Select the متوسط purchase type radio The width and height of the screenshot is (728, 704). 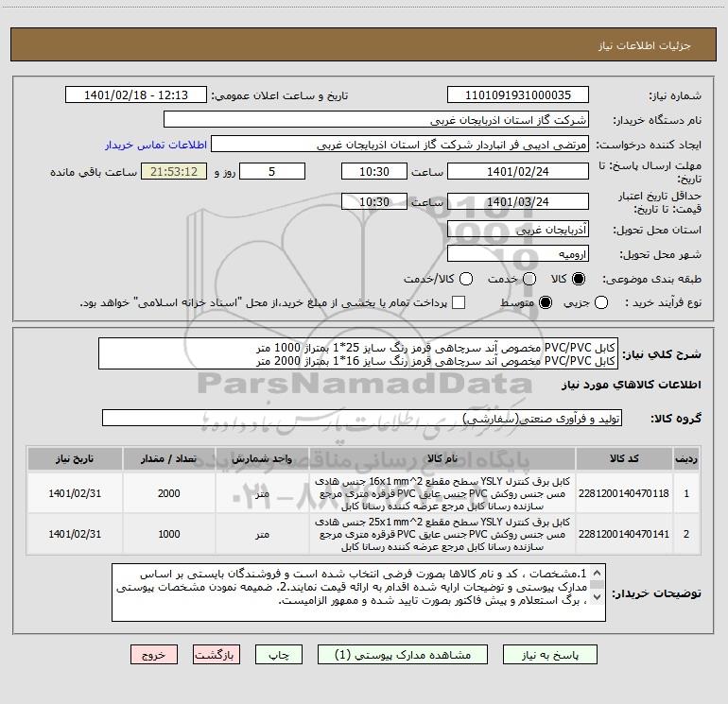546,303
